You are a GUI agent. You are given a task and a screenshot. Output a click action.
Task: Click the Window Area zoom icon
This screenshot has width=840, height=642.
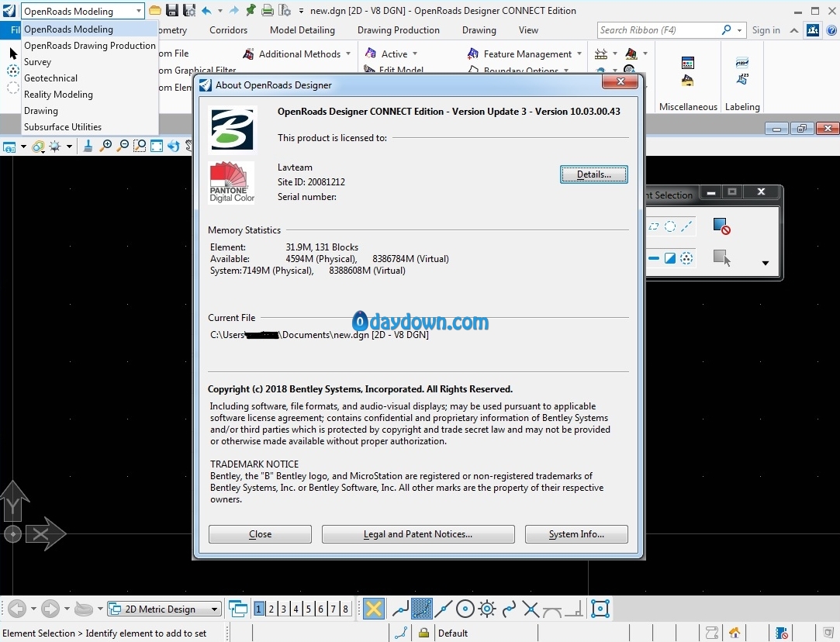tap(140, 146)
